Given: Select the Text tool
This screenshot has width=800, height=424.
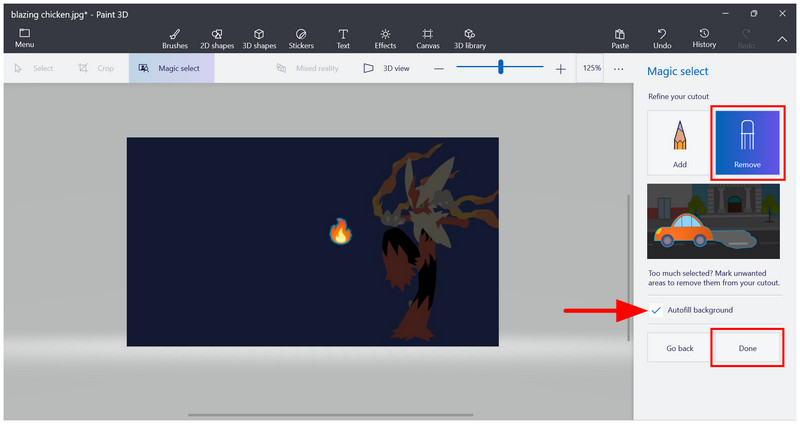Looking at the screenshot, I should tap(343, 38).
